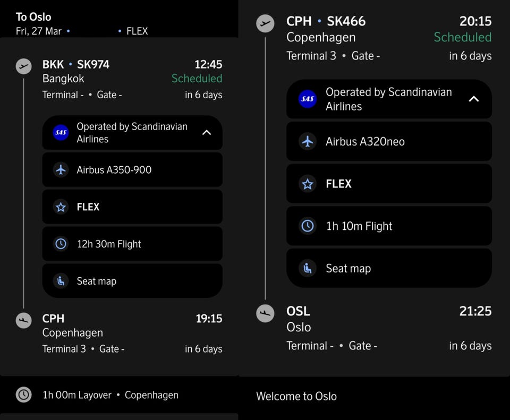The height and width of the screenshot is (420, 510).
Task: Select the Airbus A320neo aircraft row
Action: tap(389, 141)
